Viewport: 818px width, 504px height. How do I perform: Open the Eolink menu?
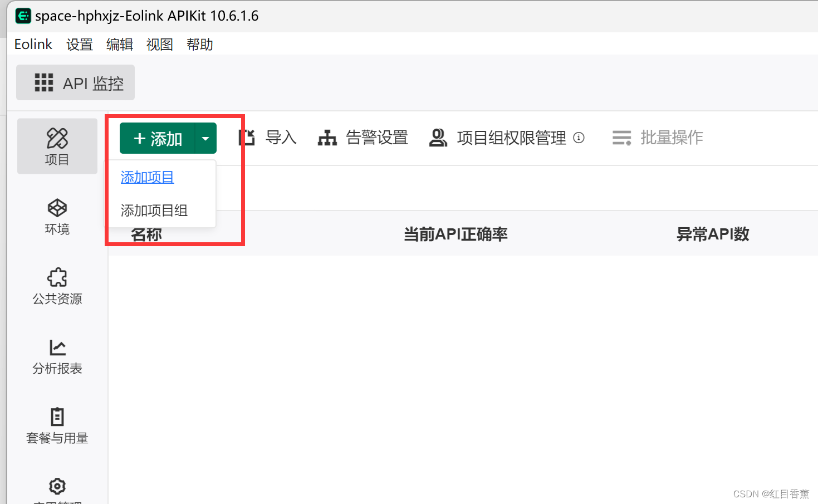(33, 45)
